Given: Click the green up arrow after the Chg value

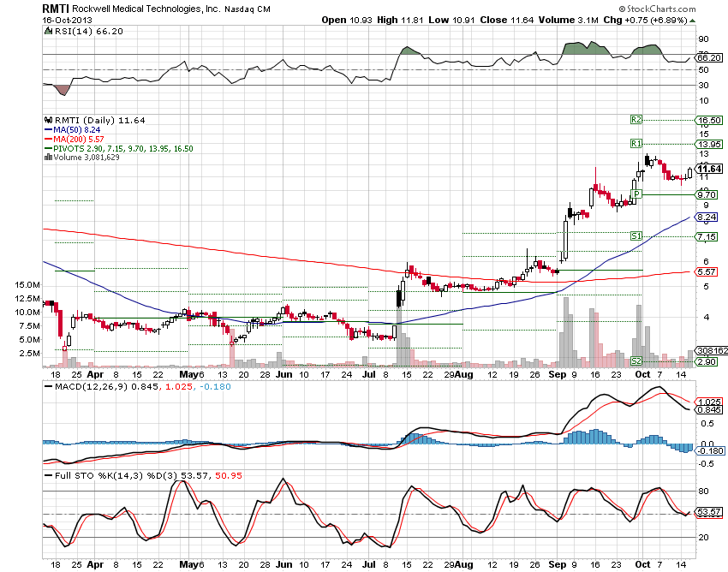Looking at the screenshot, I should pyautogui.click(x=693, y=21).
